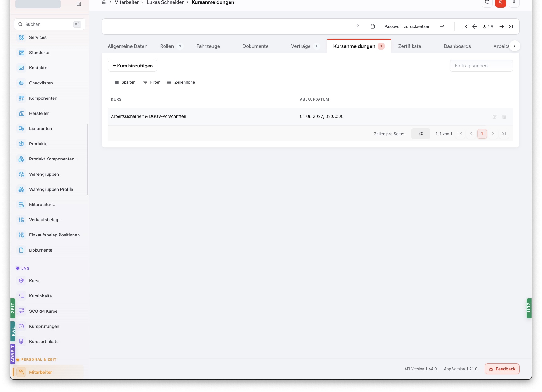Open the Verkaufsbeleg... icon

pos(21,220)
